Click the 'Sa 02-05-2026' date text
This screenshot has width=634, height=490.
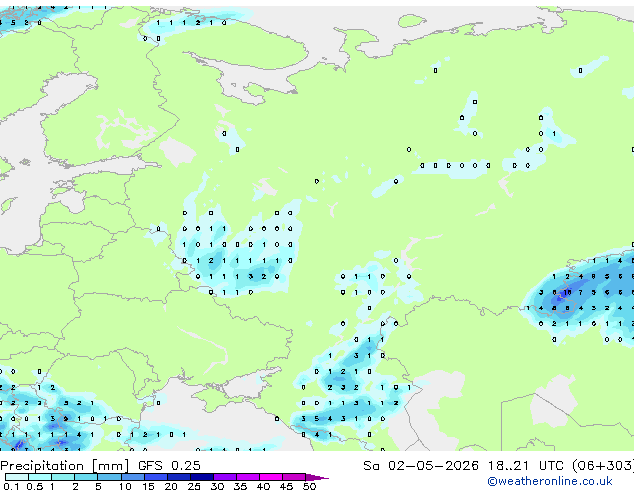coord(421,466)
